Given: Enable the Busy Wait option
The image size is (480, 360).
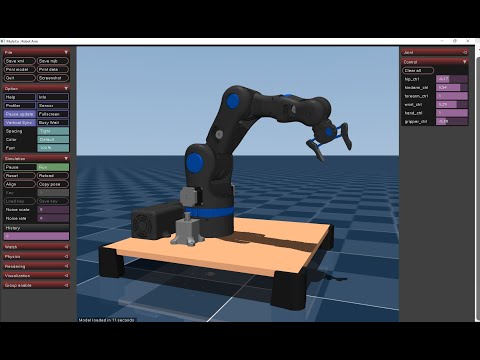Looking at the screenshot, I should [53, 123].
